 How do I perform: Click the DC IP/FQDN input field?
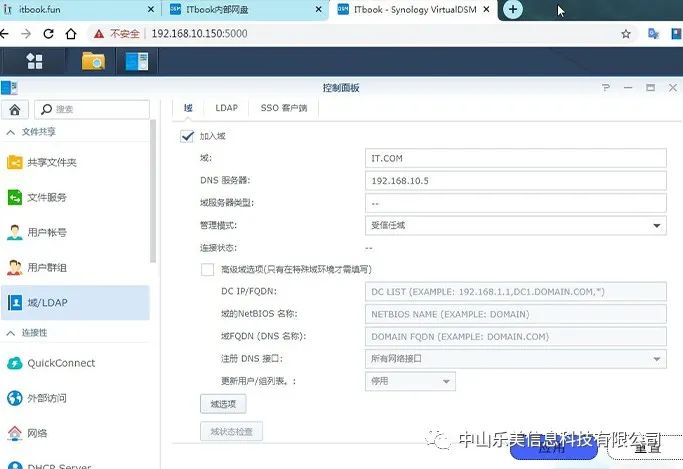516,292
